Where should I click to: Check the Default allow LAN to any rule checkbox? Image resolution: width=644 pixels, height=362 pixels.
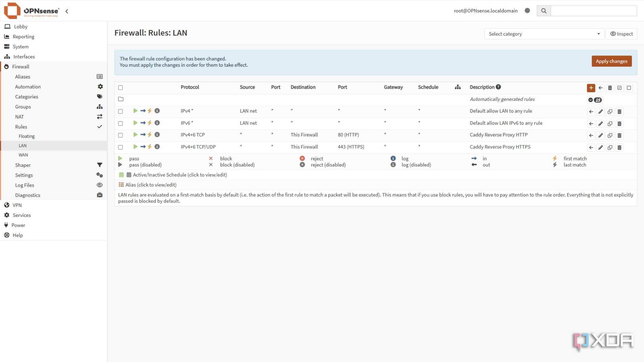point(120,111)
